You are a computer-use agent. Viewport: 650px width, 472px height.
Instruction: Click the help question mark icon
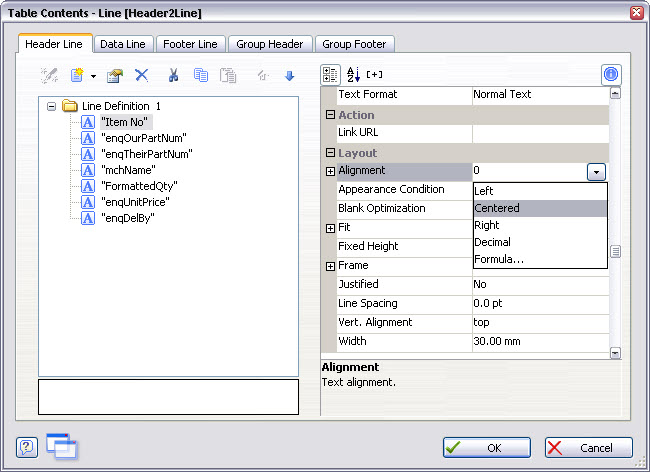(x=27, y=448)
